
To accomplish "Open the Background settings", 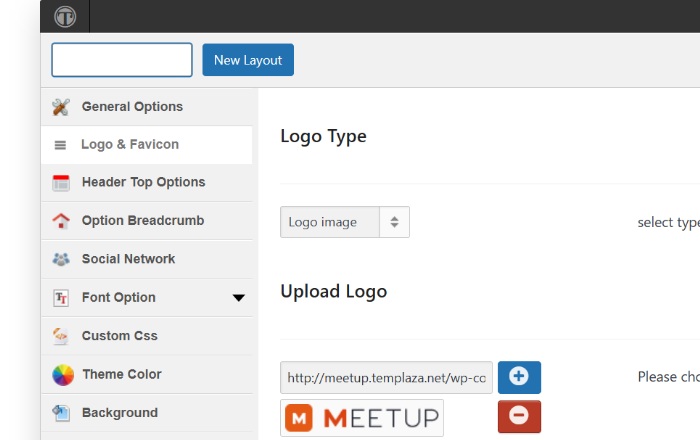I will pos(147,413).
